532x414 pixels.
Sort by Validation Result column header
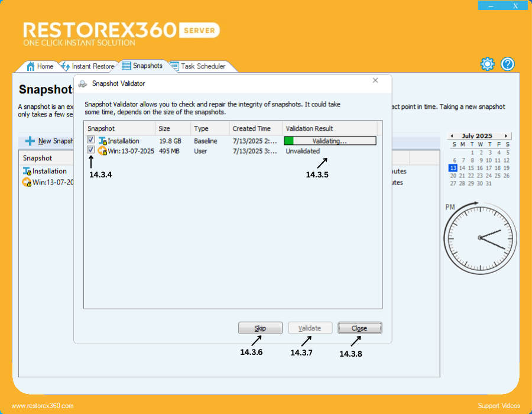pos(329,128)
